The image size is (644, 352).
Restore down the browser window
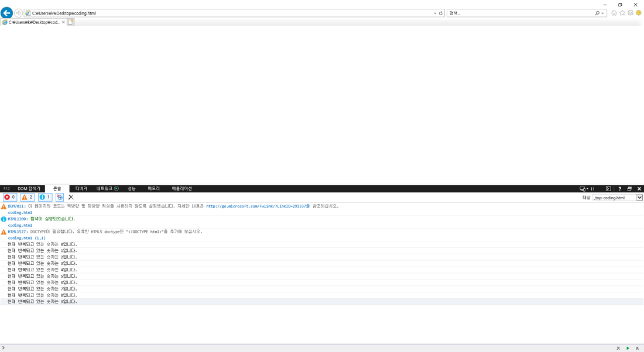(620, 5)
